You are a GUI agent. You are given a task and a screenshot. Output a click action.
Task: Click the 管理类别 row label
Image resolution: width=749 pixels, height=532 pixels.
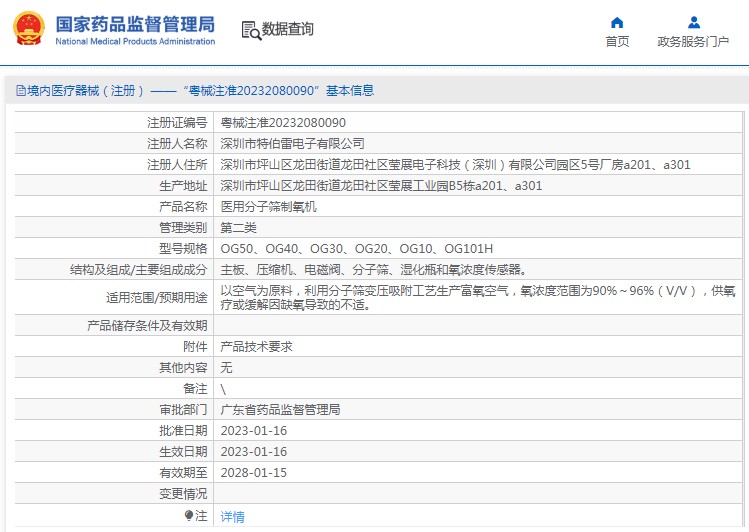(183, 228)
